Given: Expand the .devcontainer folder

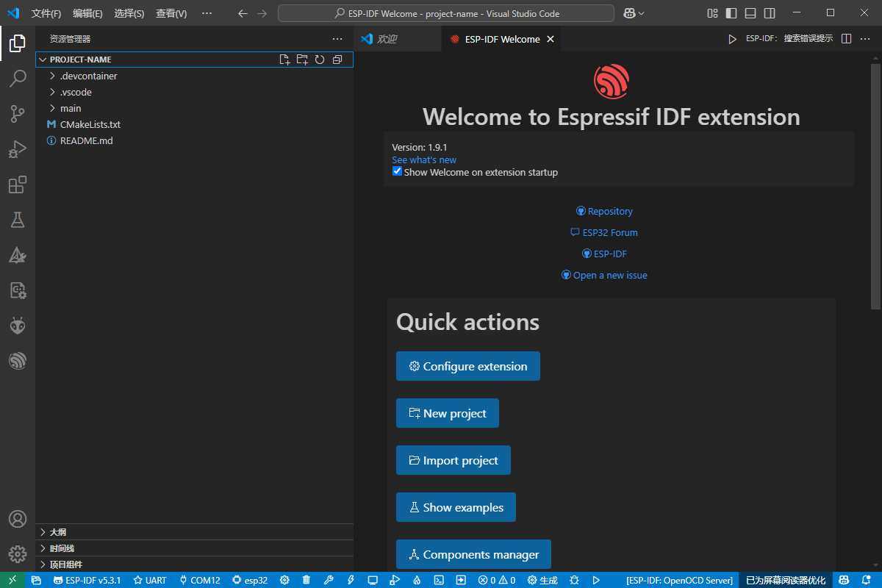Looking at the screenshot, I should (194, 76).
